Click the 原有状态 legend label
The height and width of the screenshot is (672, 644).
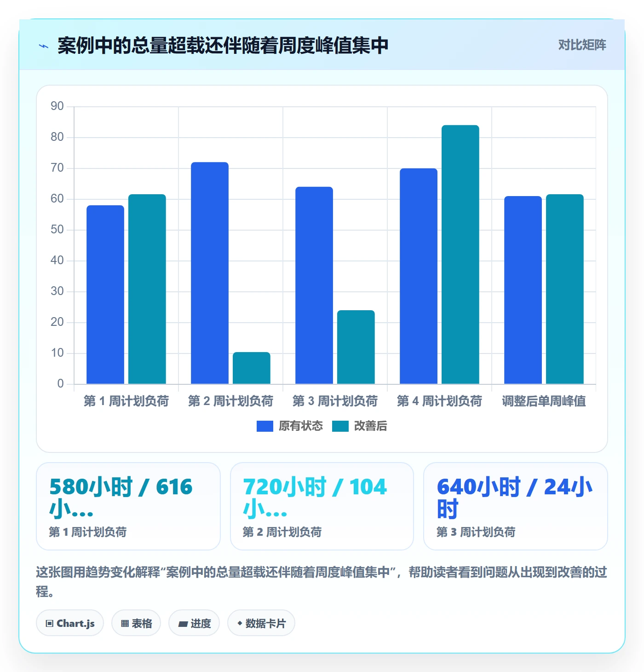(301, 426)
